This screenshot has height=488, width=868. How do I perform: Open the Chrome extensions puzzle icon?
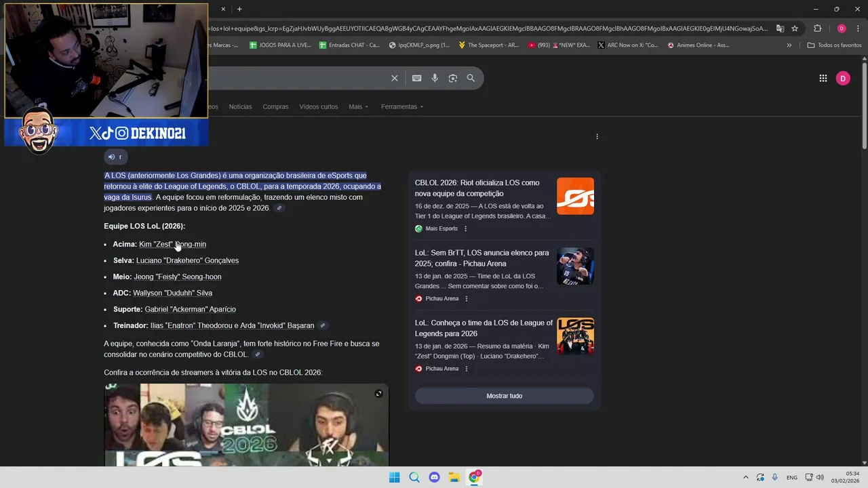pyautogui.click(x=817, y=28)
